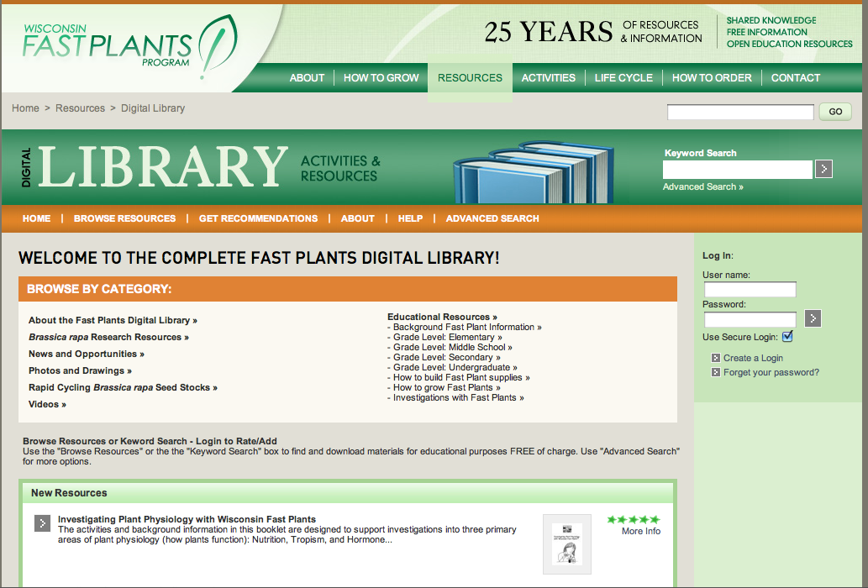Viewport: 868px width, 588px height.
Task: Open the Resources tab in top navigation
Action: [470, 78]
